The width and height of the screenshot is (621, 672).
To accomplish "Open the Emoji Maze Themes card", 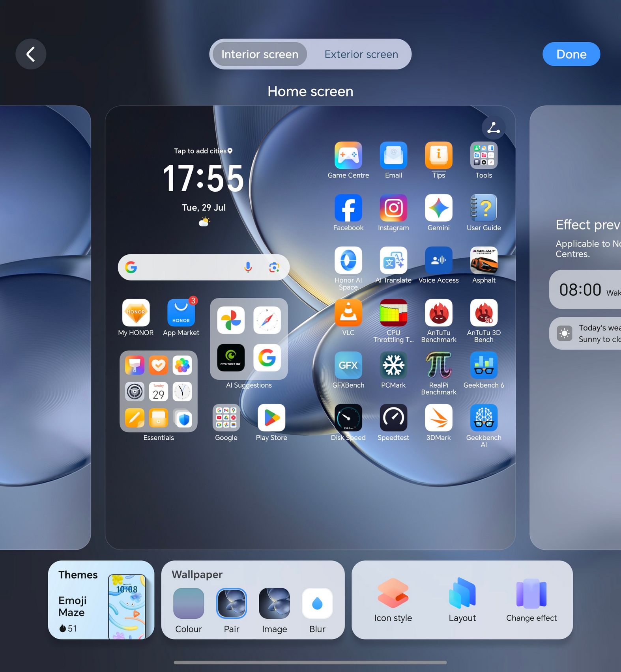I will pos(101,600).
